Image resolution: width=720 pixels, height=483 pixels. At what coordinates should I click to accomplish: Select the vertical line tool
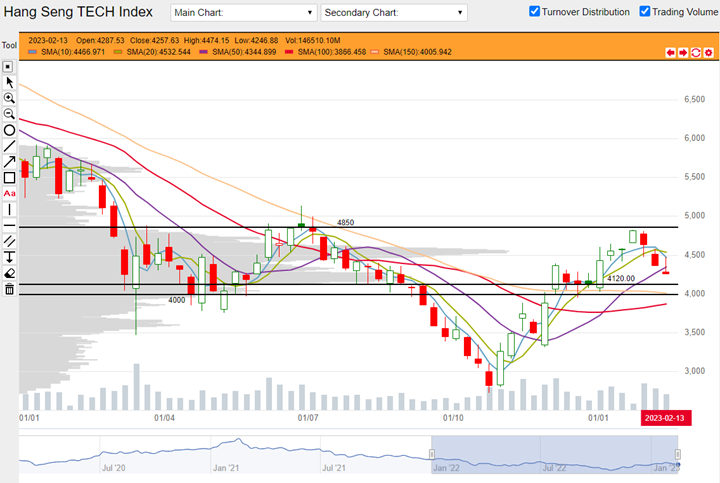9,209
